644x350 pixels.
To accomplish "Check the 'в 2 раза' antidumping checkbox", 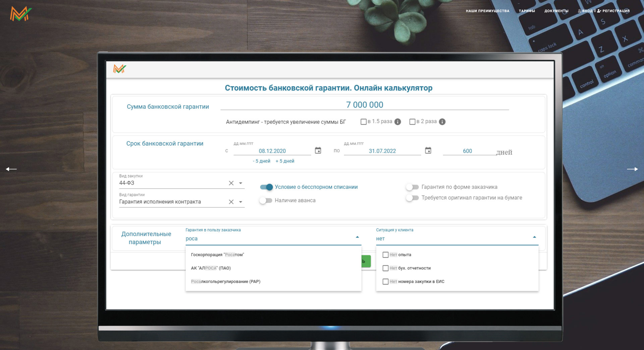I will click(412, 122).
